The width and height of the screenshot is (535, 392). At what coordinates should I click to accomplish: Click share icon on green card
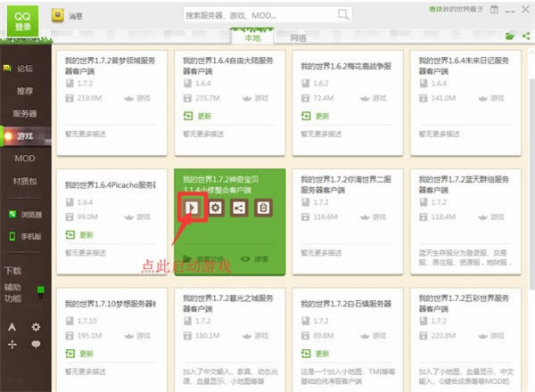(x=239, y=208)
